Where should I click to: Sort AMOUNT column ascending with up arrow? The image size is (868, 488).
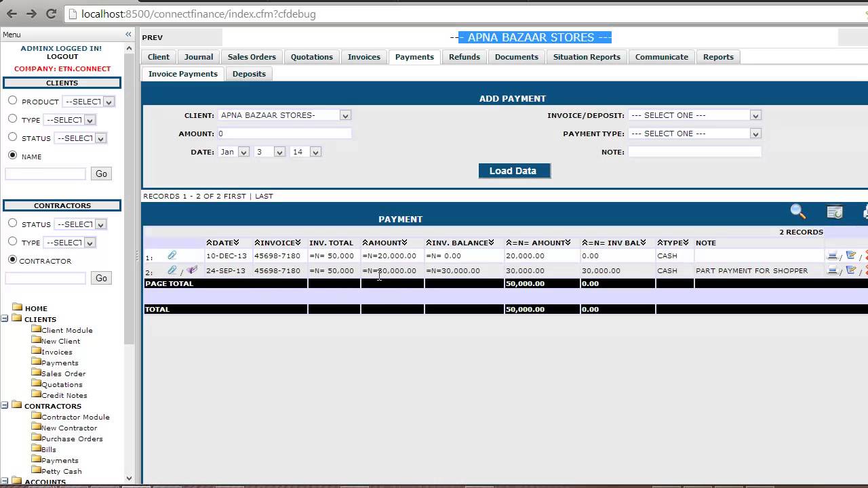tap(365, 243)
